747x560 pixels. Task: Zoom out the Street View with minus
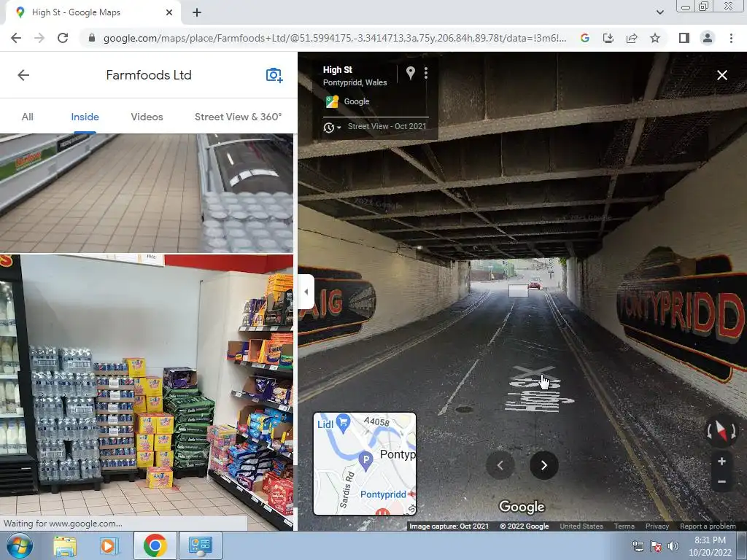pyautogui.click(x=721, y=482)
